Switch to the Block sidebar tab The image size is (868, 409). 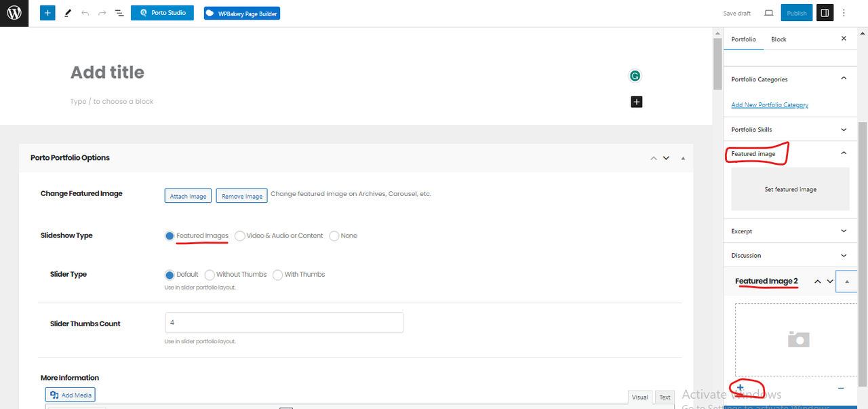pyautogui.click(x=778, y=39)
